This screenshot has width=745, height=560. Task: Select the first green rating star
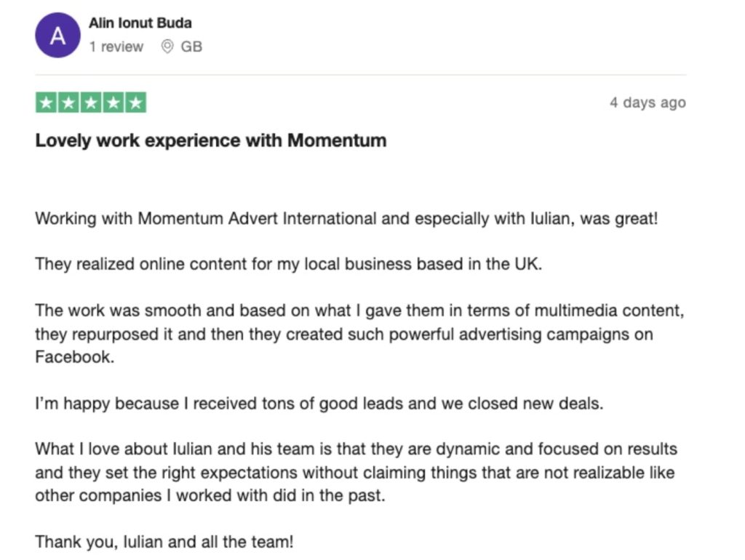(x=46, y=103)
